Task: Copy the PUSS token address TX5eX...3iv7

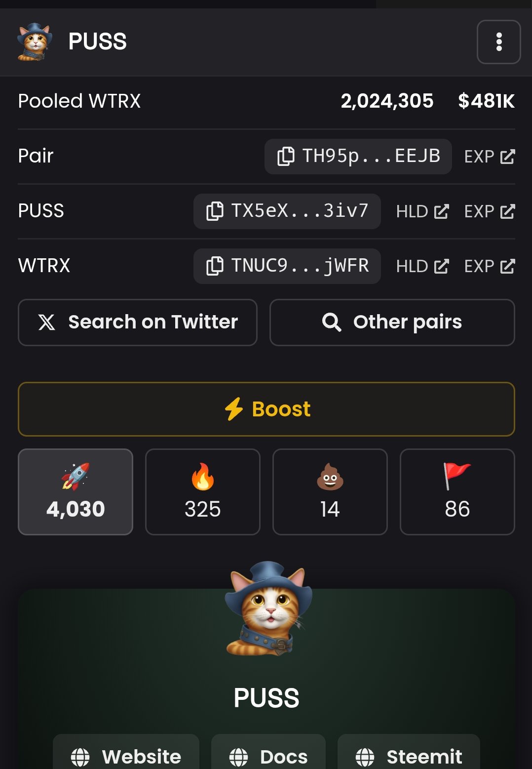Action: [287, 211]
